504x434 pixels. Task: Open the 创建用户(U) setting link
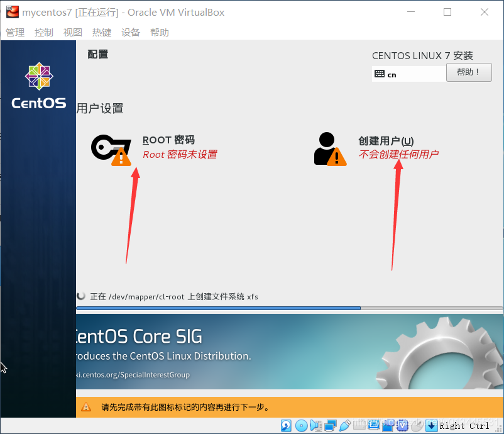click(x=386, y=141)
